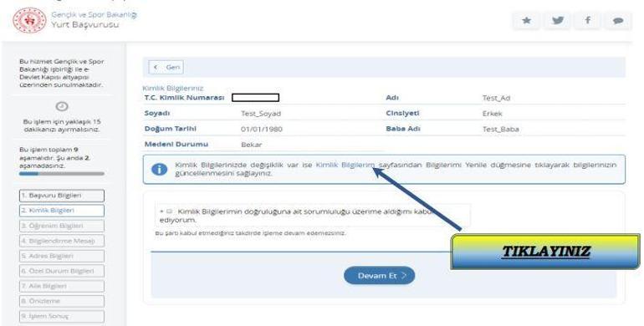The height and width of the screenshot is (326, 644).
Task: Check the Kimlik Bilgilerimin doğruluğuna acceptance box
Action: [169, 211]
